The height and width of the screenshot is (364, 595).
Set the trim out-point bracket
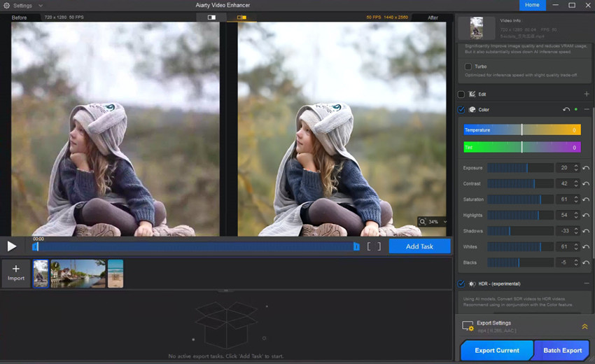pos(379,246)
